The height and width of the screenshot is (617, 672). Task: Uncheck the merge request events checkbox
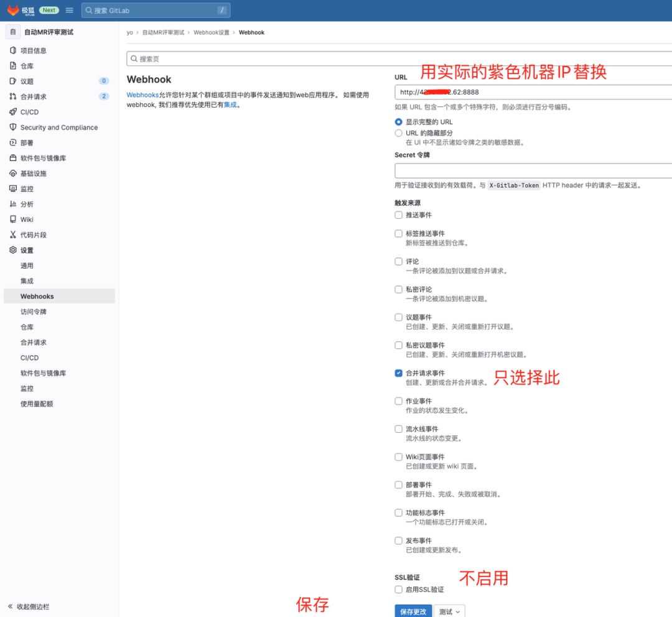pyautogui.click(x=399, y=373)
